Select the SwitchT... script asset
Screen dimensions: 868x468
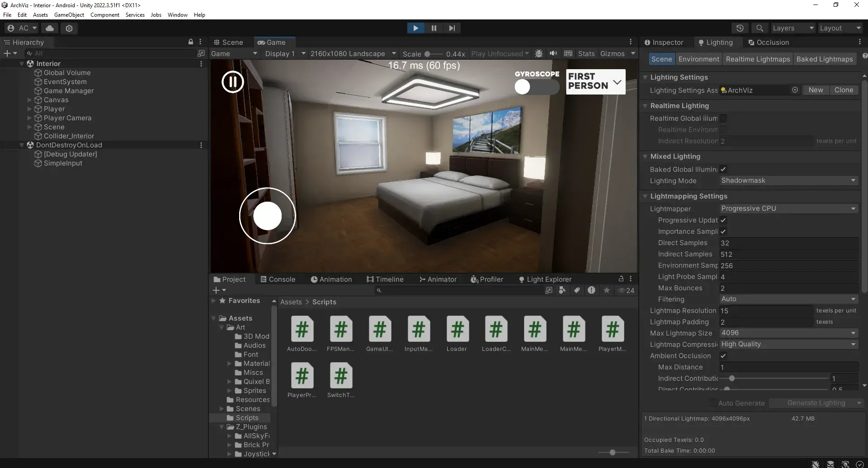[340, 380]
